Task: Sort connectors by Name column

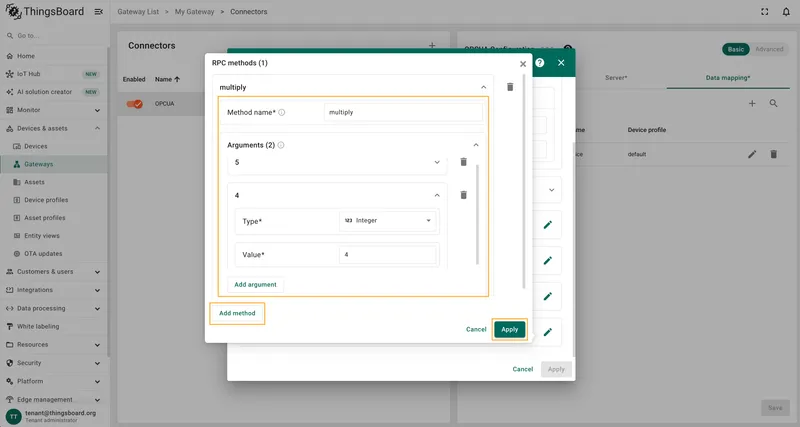Action: pyautogui.click(x=167, y=80)
